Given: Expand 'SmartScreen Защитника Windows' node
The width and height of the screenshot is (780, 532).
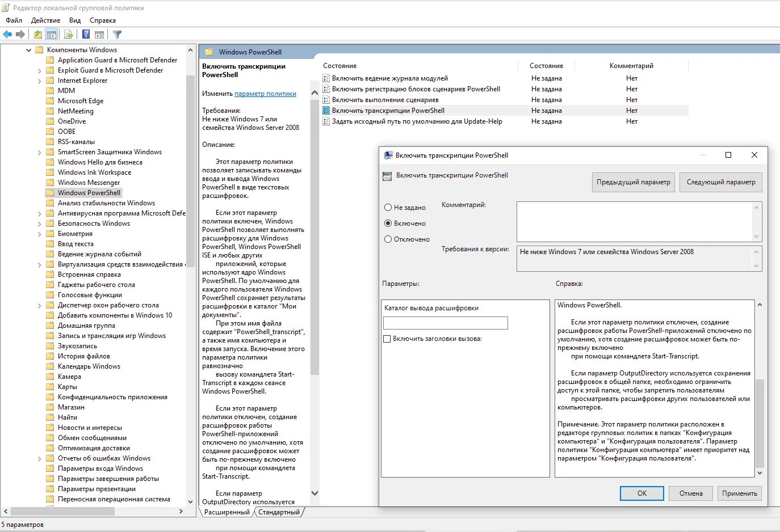Looking at the screenshot, I should [39, 153].
